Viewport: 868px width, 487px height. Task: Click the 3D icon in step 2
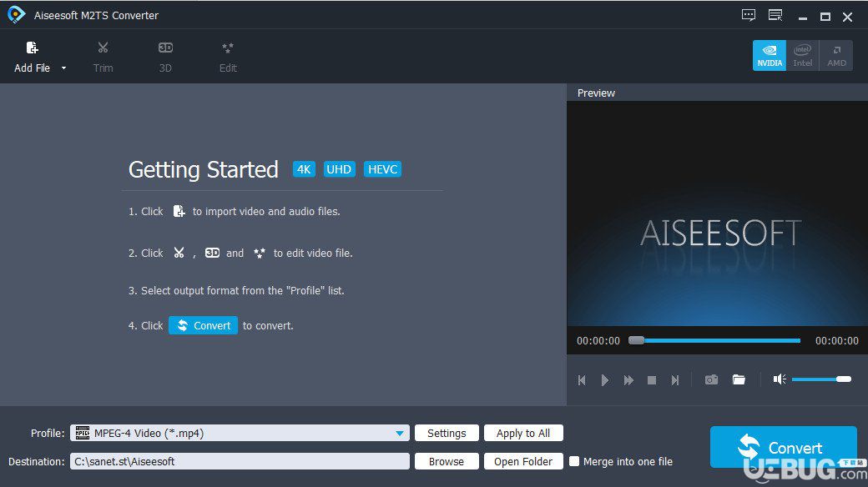click(x=213, y=253)
